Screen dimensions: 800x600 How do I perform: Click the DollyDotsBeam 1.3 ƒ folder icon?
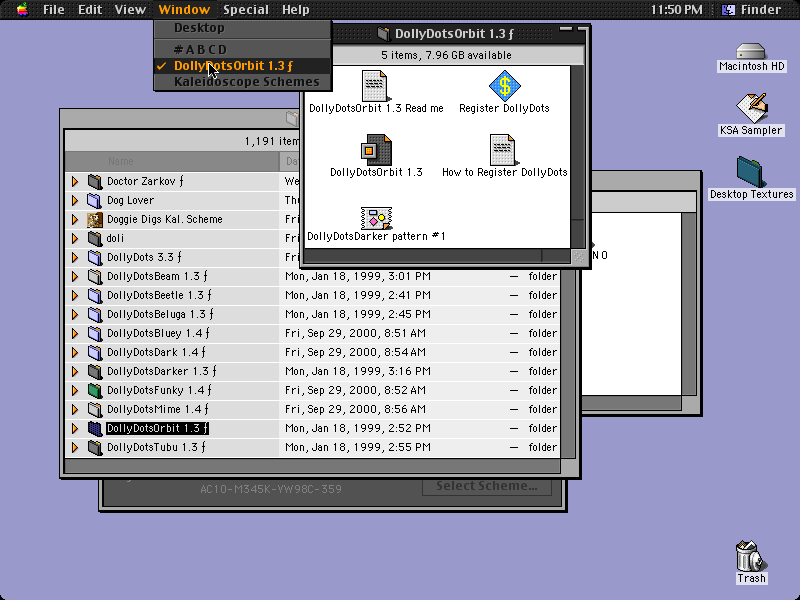pyautogui.click(x=95, y=276)
